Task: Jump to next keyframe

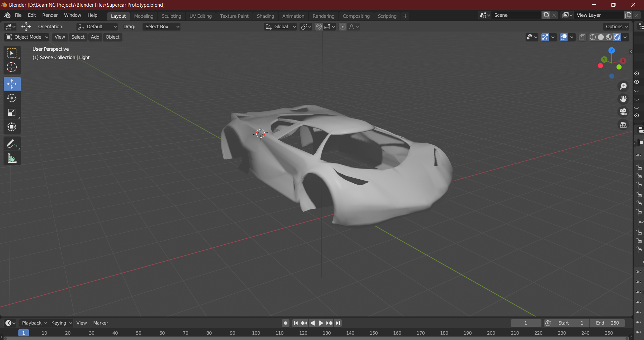Action: (x=329, y=323)
